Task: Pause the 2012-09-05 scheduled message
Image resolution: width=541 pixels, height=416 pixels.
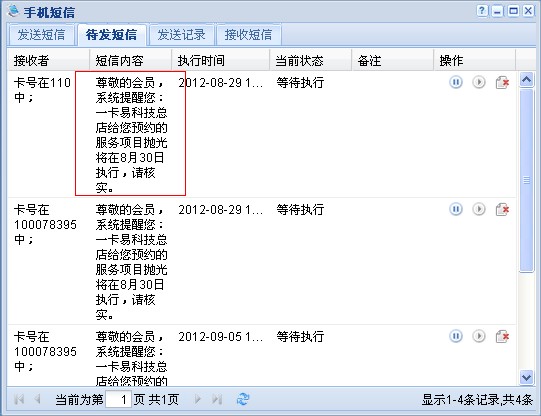Action: click(x=455, y=336)
